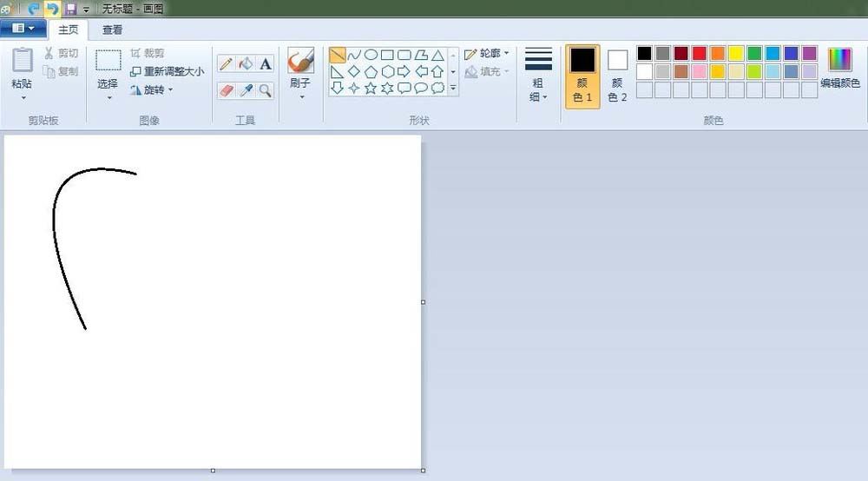Click the Select (选择) rectangle button
Screen dimensions: 868x481
pos(108,68)
